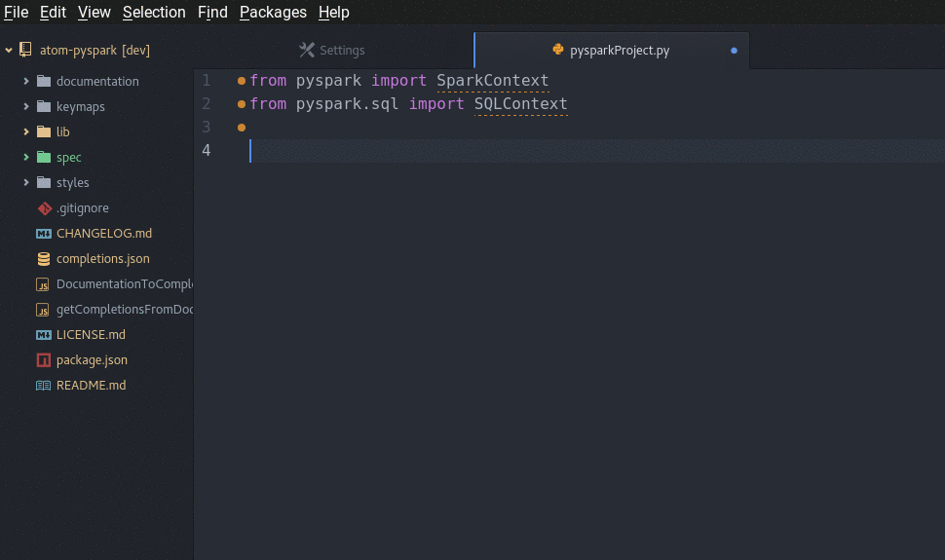Click the underlined SQLContext identifier
This screenshot has height=560, width=945.
pyautogui.click(x=520, y=104)
